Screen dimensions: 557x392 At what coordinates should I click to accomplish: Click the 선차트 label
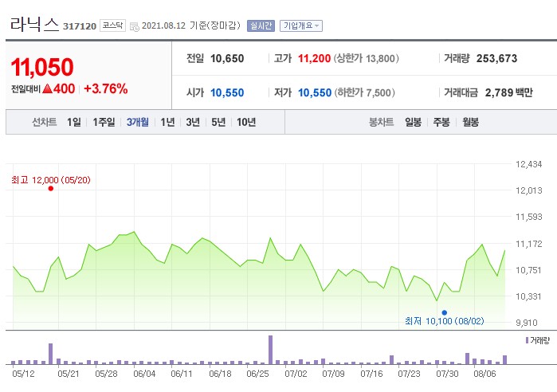45,122
